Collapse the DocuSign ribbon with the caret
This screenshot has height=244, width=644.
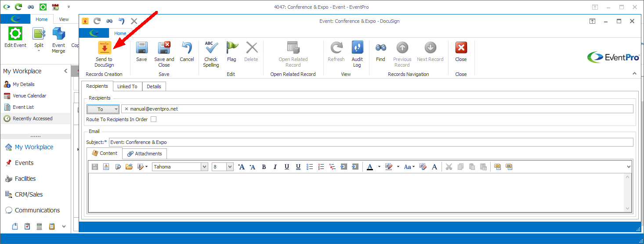[x=634, y=74]
